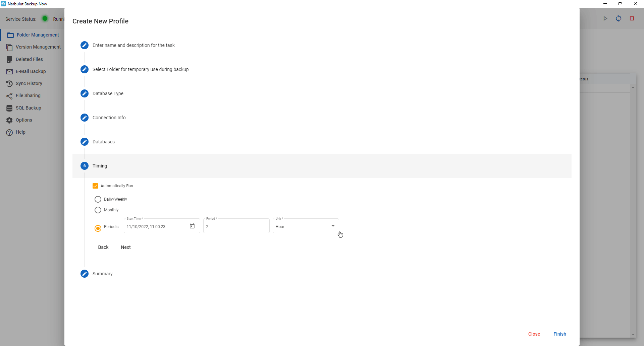
Task: Click edit icon for Connection Info step
Action: (x=85, y=118)
